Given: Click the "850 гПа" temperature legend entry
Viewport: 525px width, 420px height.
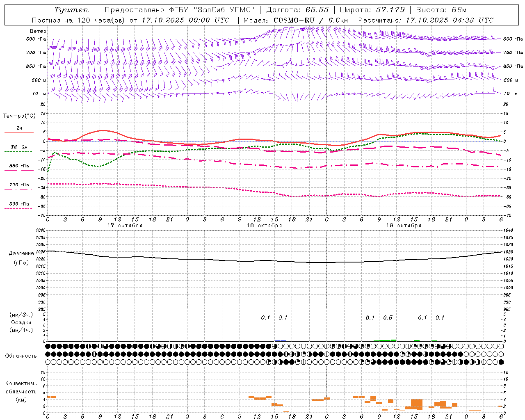Looking at the screenshot, I should (19, 166).
